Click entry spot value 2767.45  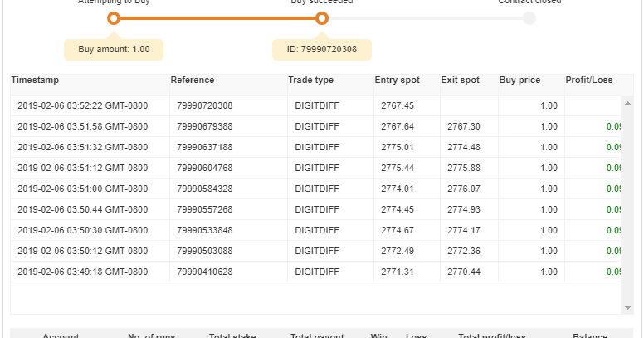coord(398,105)
